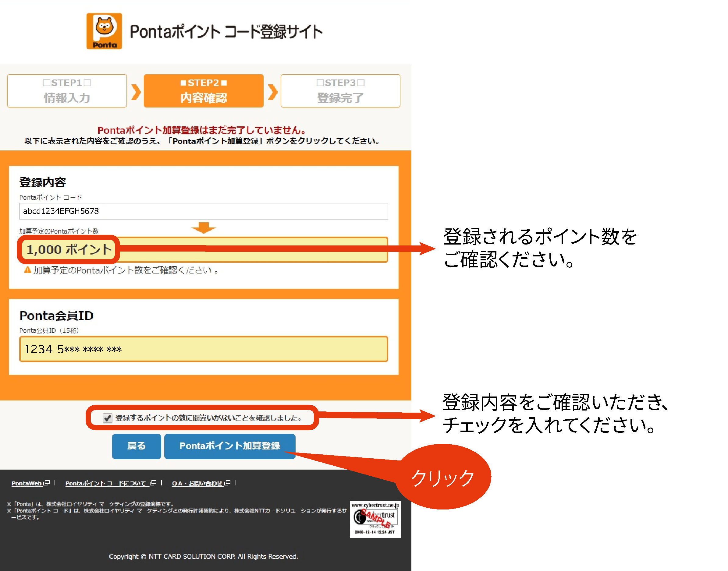
Task: Toggle the point count confirmation checkbox
Action: coord(107,418)
